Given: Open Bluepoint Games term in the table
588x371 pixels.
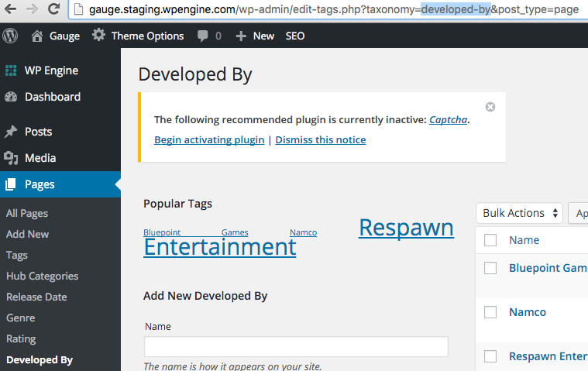Looking at the screenshot, I should click(x=548, y=268).
